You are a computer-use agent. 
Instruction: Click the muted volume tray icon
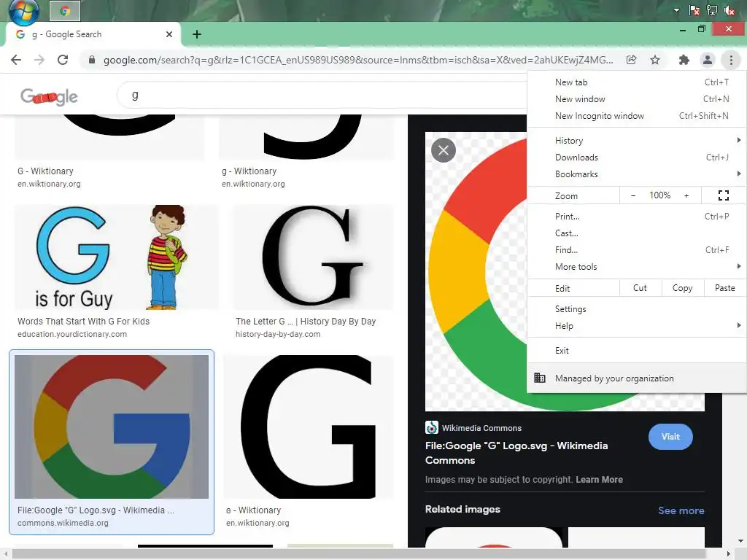729,10
